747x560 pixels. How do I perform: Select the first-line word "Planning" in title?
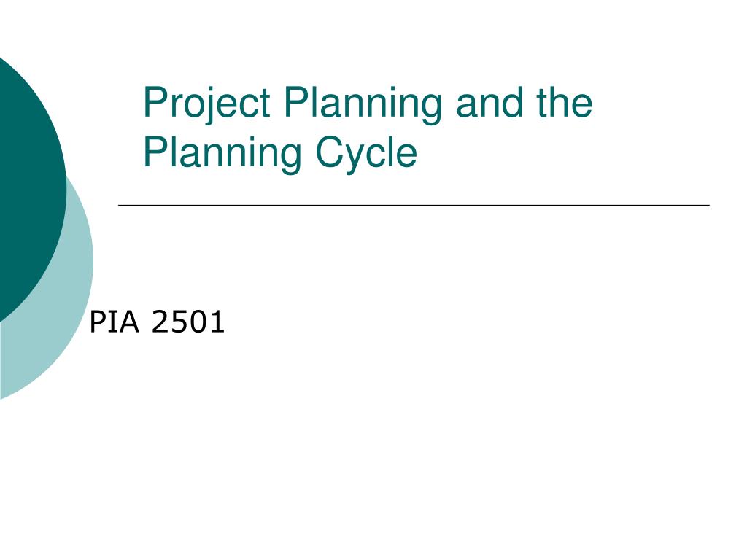[363, 105]
